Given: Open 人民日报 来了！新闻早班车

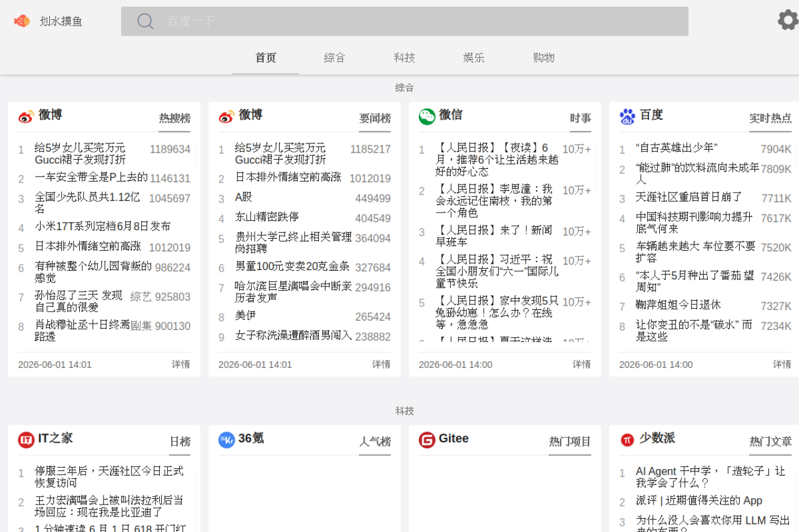Looking at the screenshot, I should [494, 236].
